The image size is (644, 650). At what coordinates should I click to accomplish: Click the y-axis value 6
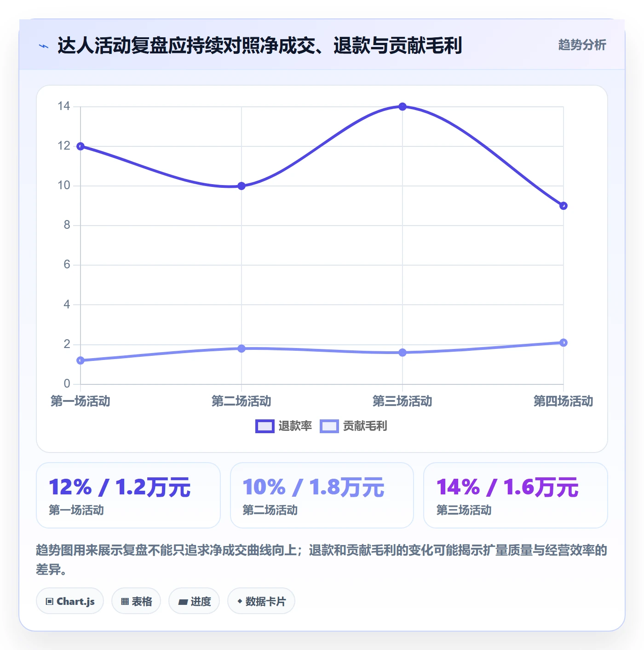(x=67, y=265)
